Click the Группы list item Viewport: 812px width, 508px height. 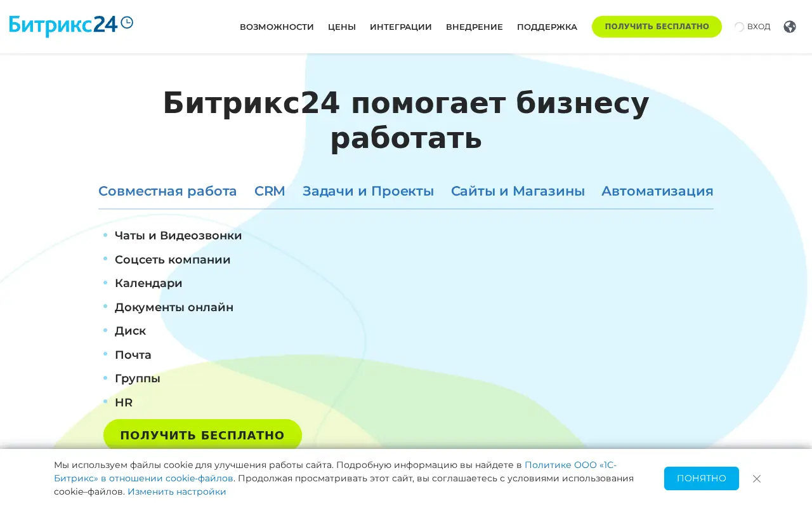[x=138, y=378]
